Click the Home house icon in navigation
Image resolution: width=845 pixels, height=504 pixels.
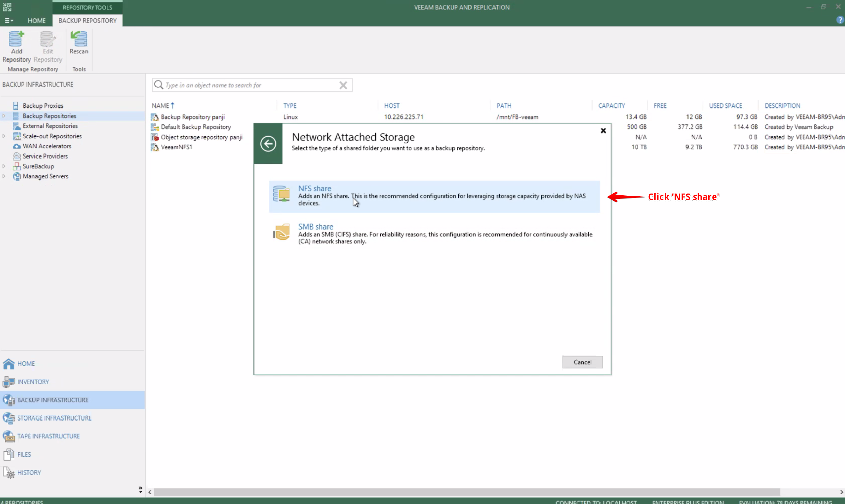(x=8, y=364)
